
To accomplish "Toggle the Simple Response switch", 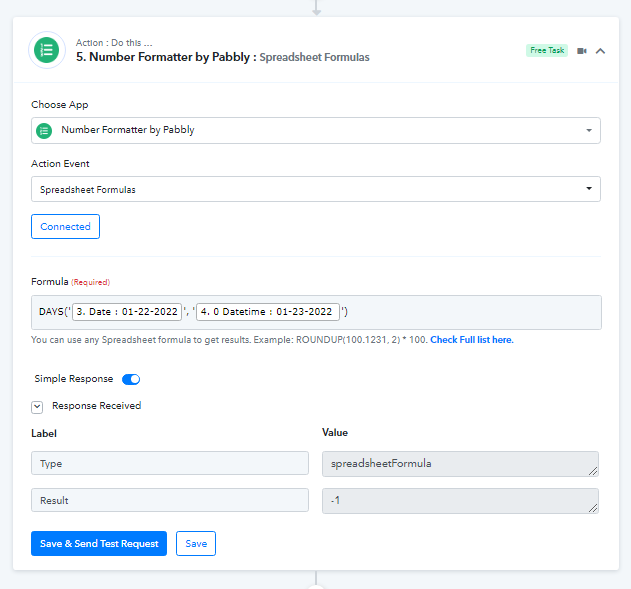I will 131,379.
